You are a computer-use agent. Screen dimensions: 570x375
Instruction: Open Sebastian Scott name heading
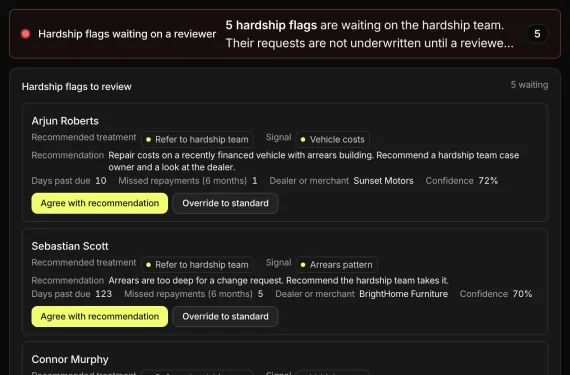70,246
